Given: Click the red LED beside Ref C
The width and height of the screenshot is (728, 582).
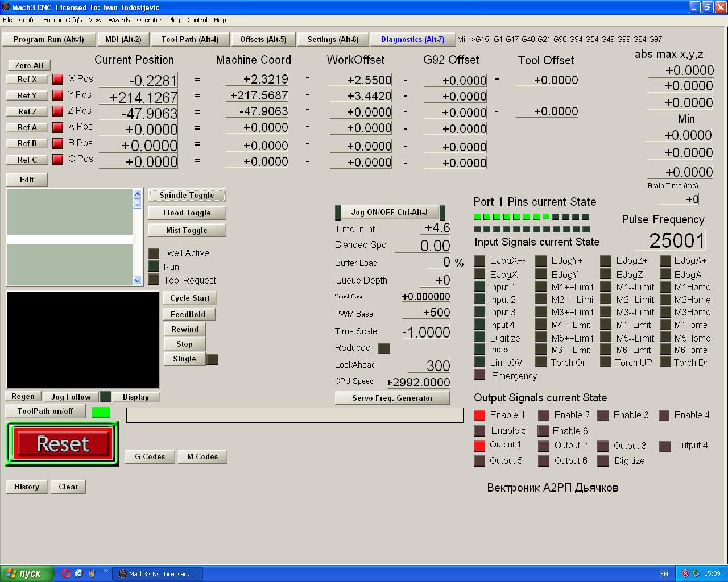Looking at the screenshot, I should [57, 159].
